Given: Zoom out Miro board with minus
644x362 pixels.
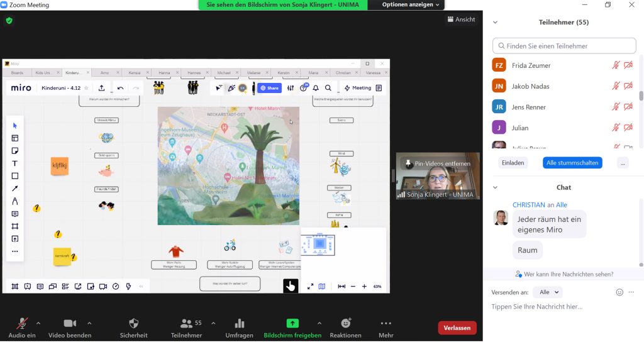Looking at the screenshot, I should tap(353, 287).
